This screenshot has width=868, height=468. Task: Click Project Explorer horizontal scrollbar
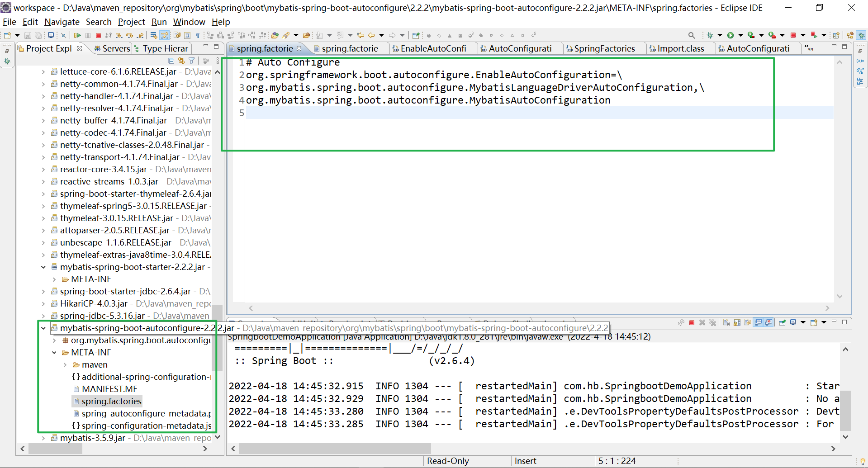(x=55, y=449)
